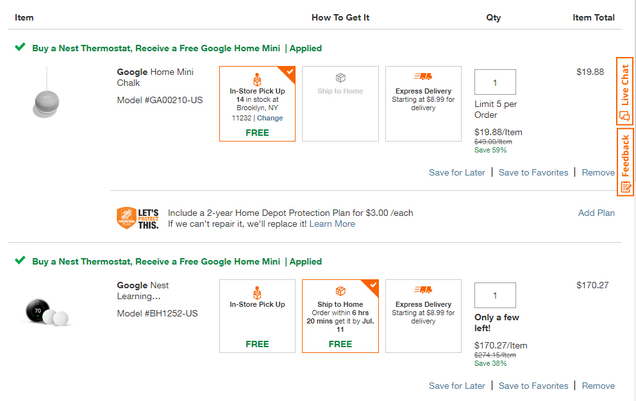Click Save 59% text

tap(490, 150)
